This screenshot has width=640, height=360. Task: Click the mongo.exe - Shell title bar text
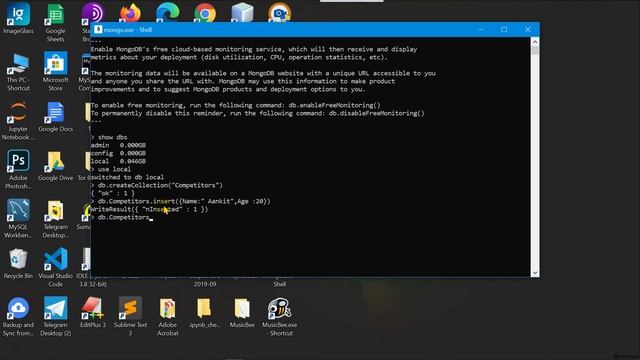[x=128, y=30]
